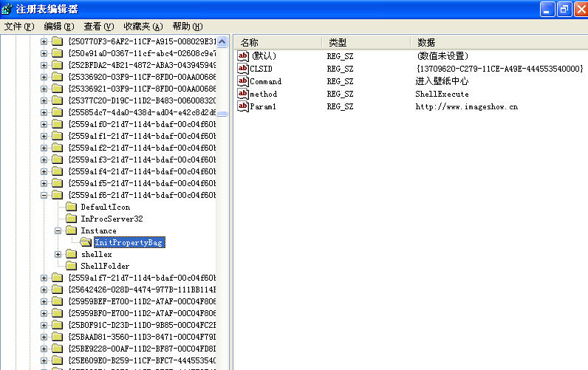Select the ShellFolder tree item
Image resolution: width=588 pixels, height=370 pixels.
point(105,266)
